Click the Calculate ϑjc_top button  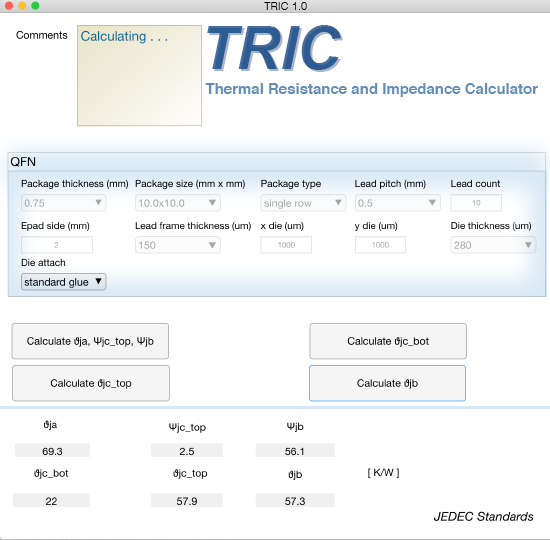pos(91,383)
